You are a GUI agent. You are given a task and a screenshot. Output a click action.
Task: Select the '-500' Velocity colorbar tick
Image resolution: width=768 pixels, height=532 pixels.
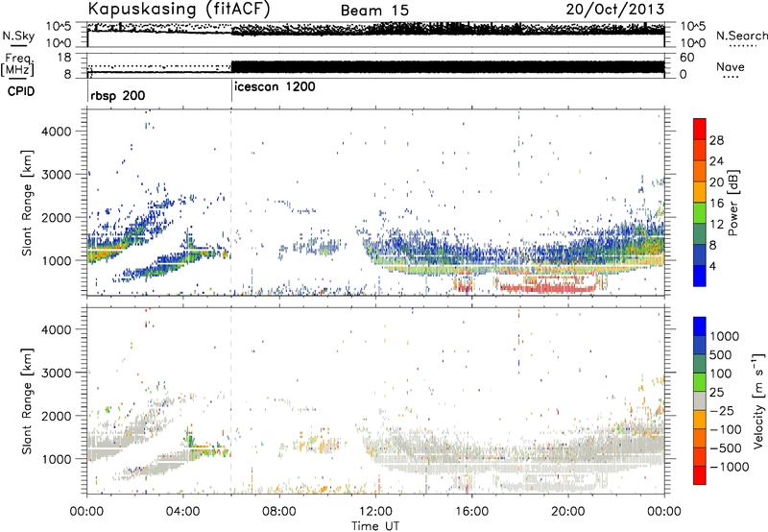tap(727, 447)
